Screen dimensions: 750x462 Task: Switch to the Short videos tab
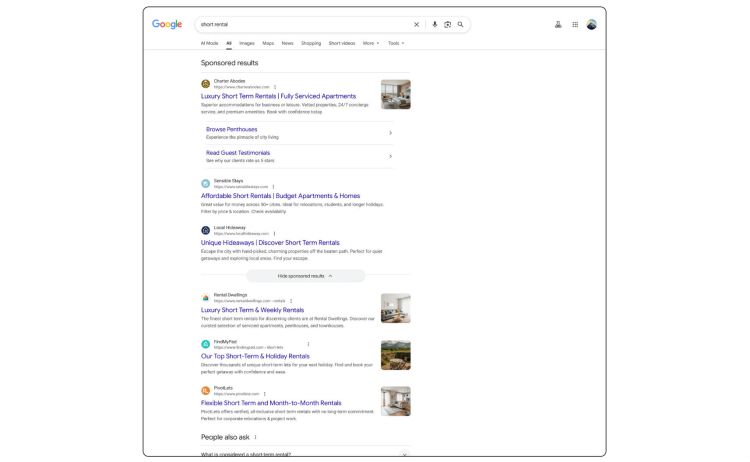[342, 43]
